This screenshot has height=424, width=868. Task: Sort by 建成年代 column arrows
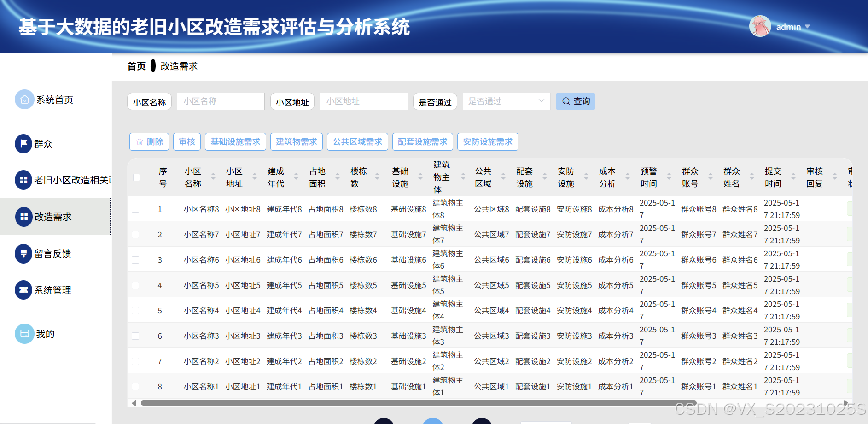click(296, 177)
